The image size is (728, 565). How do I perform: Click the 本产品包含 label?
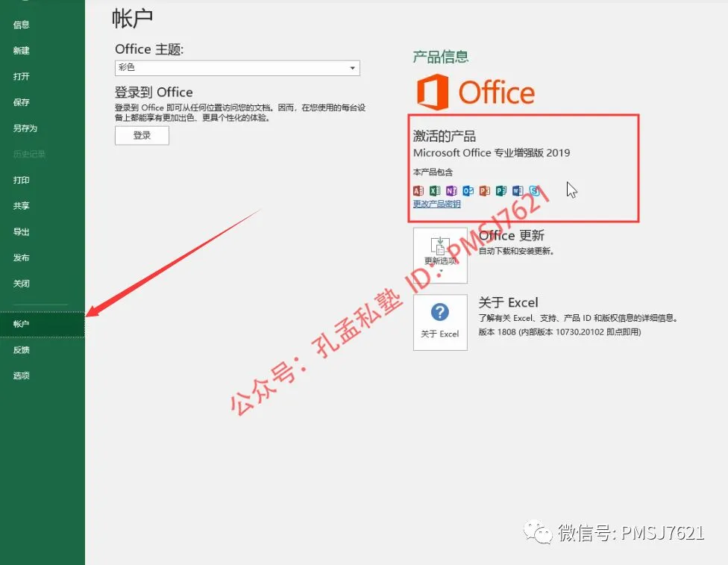click(x=433, y=172)
